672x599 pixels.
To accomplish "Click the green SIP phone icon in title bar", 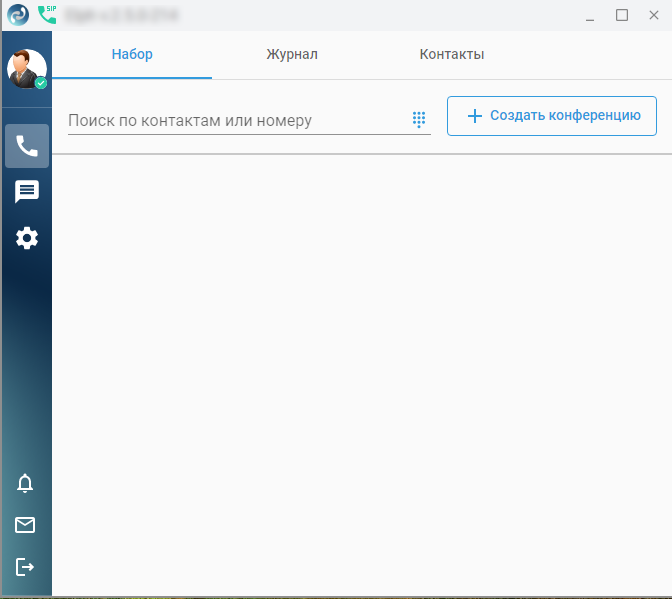I will tap(47, 15).
